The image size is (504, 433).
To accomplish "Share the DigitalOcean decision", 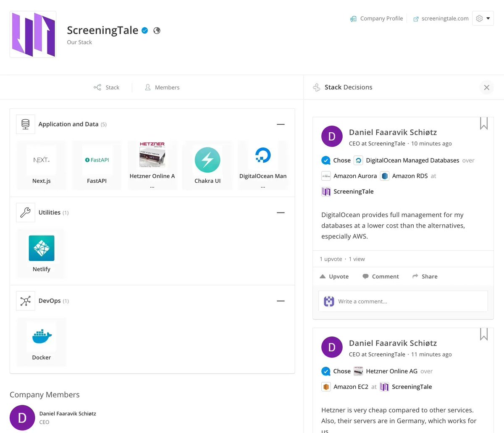I will point(425,276).
